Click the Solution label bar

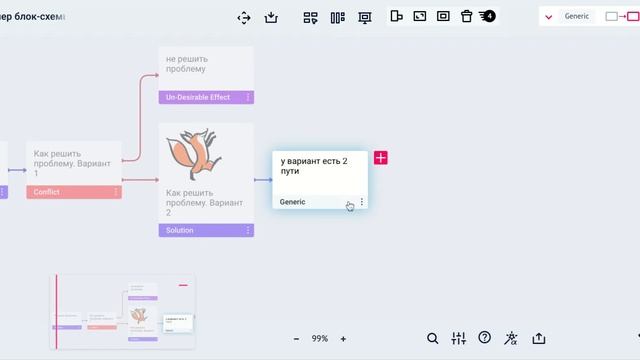tap(206, 230)
